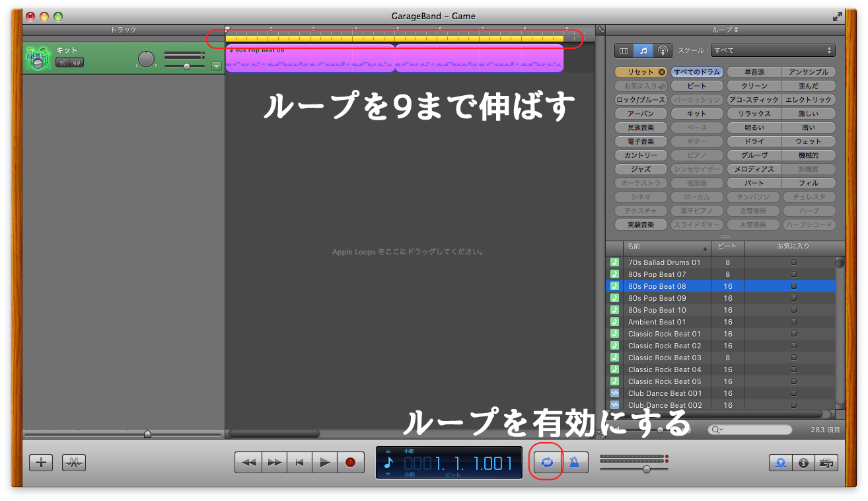Toggle the metronome button
The image size is (868, 501).
[x=575, y=463]
